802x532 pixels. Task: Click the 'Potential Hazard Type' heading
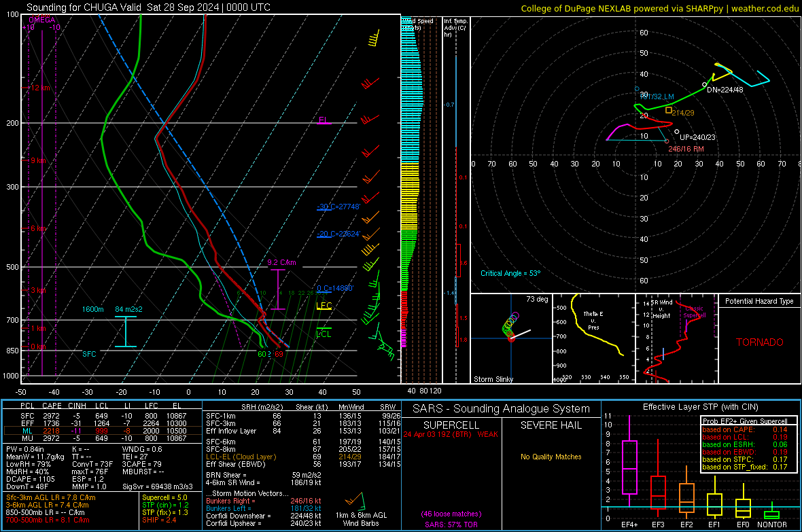pyautogui.click(x=760, y=301)
